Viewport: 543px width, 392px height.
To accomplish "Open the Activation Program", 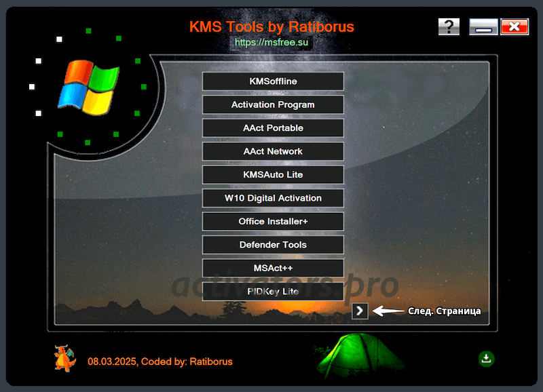I will point(272,104).
